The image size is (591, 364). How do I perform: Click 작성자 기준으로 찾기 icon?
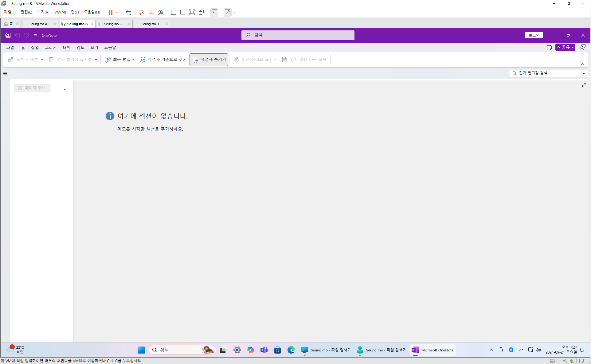tap(143, 60)
